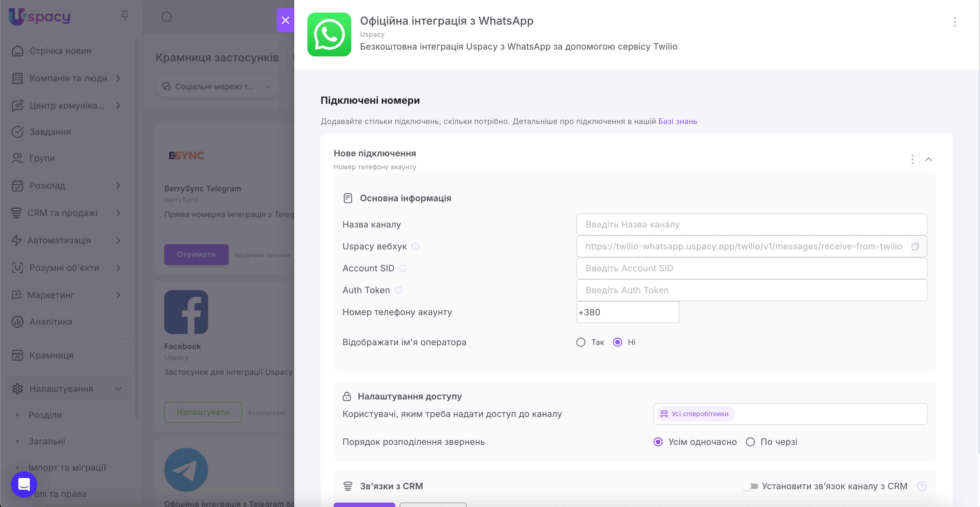This screenshot has width=980, height=507.
Task: Select По черзі distribution order
Action: (750, 442)
